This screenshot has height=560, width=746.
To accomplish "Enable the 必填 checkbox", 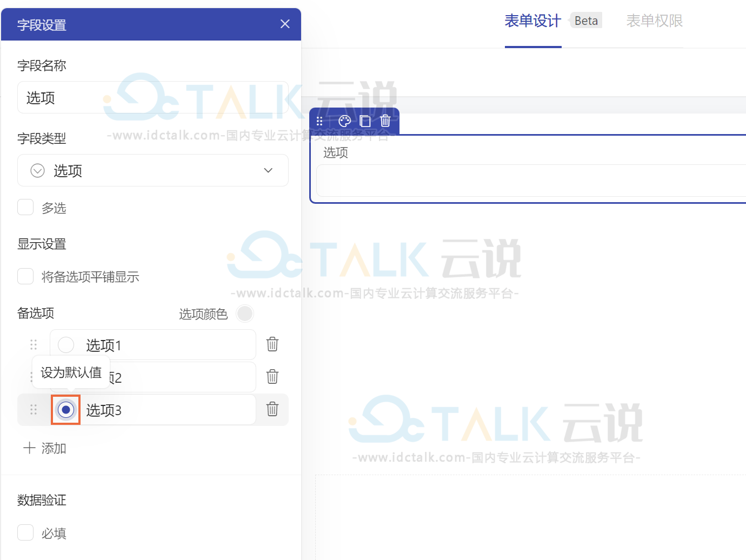I will click(x=25, y=532).
